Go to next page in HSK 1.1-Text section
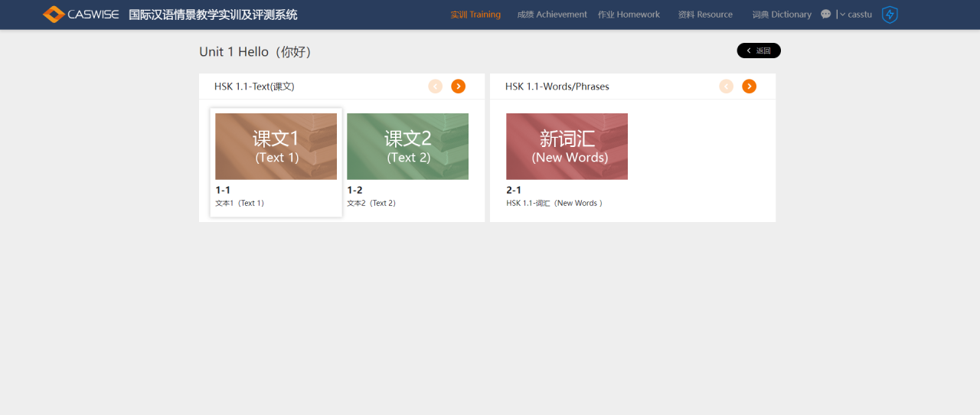Image resolution: width=980 pixels, height=415 pixels. [x=458, y=87]
